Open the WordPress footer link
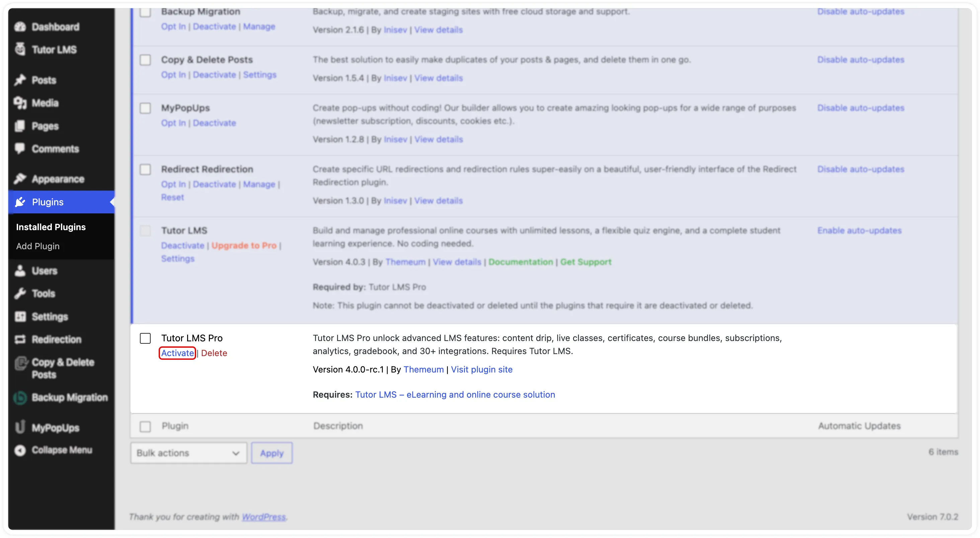The width and height of the screenshot is (980, 538). pos(264,517)
